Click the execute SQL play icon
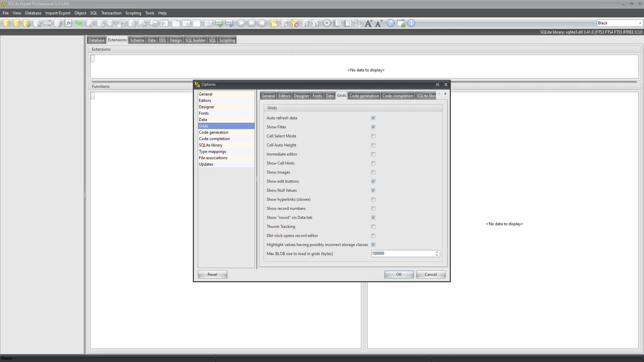The height and width of the screenshot is (362, 644). pyautogui.click(x=241, y=23)
